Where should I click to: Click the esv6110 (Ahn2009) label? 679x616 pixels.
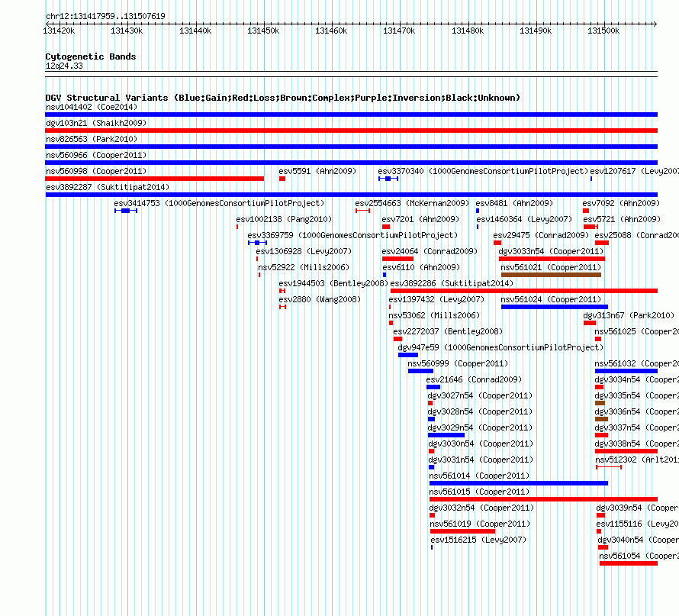click(x=421, y=267)
